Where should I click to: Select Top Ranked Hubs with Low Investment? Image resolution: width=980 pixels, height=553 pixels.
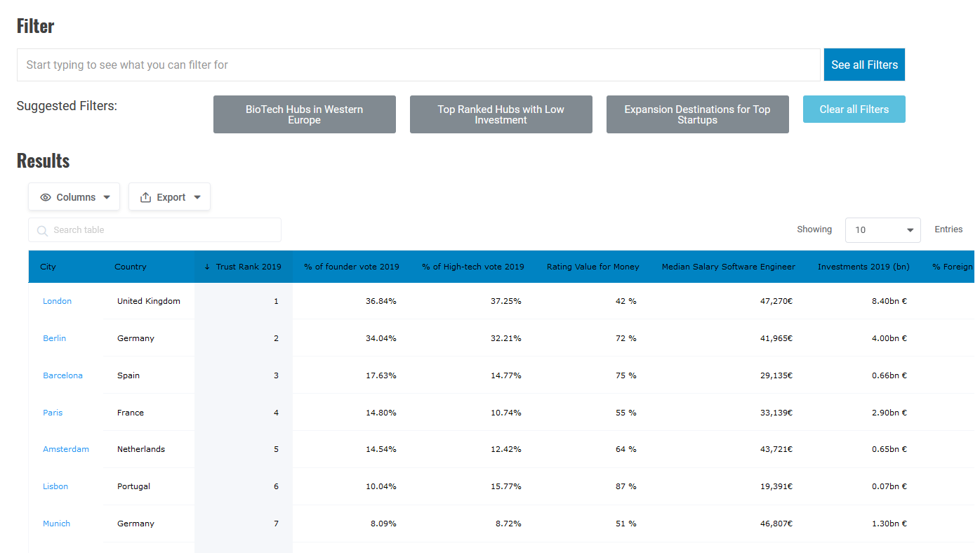pos(501,114)
